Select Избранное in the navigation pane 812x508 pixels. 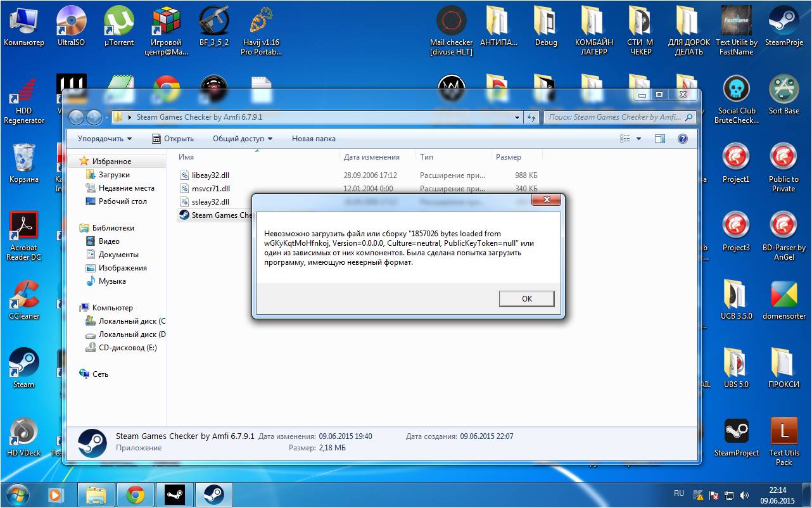coord(111,162)
